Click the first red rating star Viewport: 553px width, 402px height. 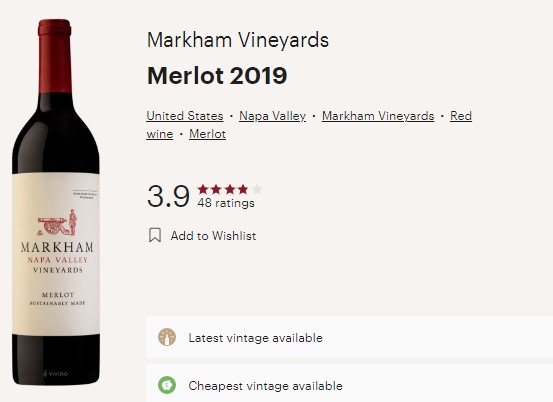click(x=203, y=189)
